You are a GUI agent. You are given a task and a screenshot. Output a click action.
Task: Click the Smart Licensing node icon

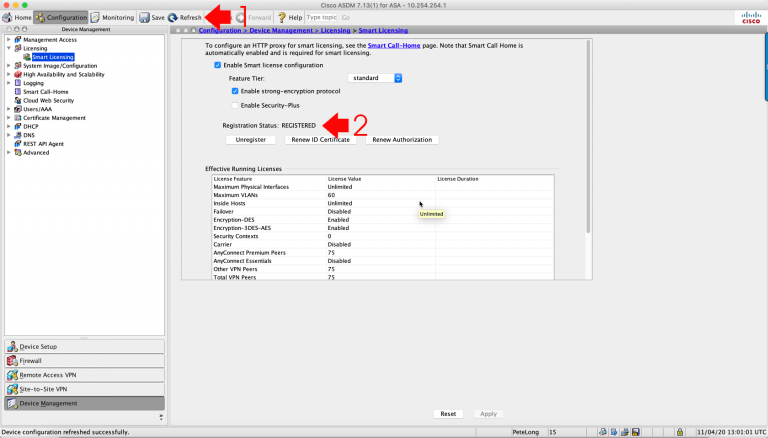click(x=27, y=57)
